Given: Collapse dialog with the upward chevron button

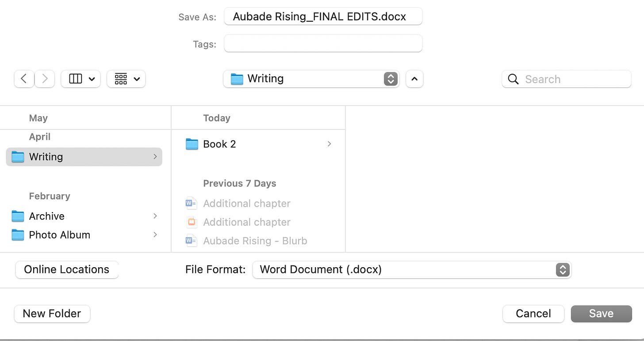Looking at the screenshot, I should (414, 79).
